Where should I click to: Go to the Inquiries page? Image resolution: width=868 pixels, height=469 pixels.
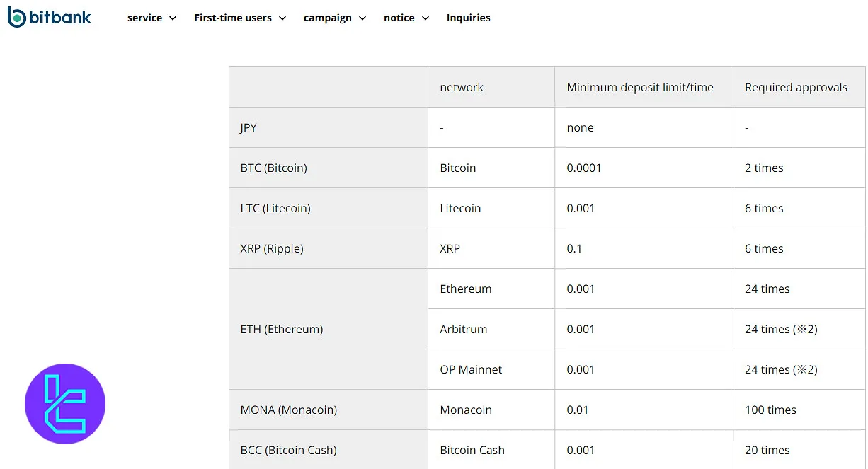pos(468,18)
